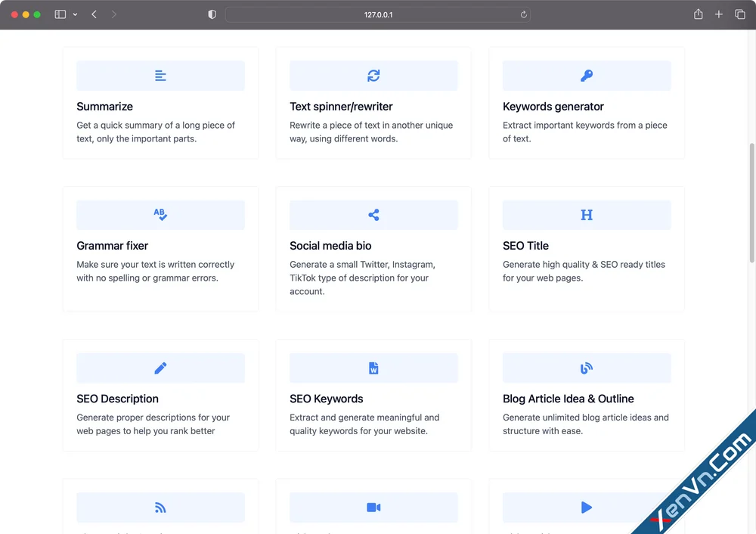Click the privacy shield icon in toolbar

pos(212,14)
